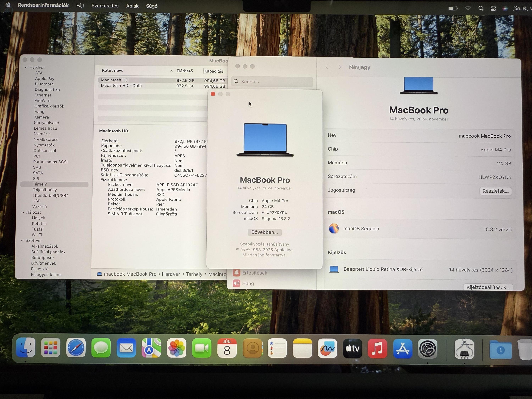Click the Wi-Fi status icon

click(468, 8)
